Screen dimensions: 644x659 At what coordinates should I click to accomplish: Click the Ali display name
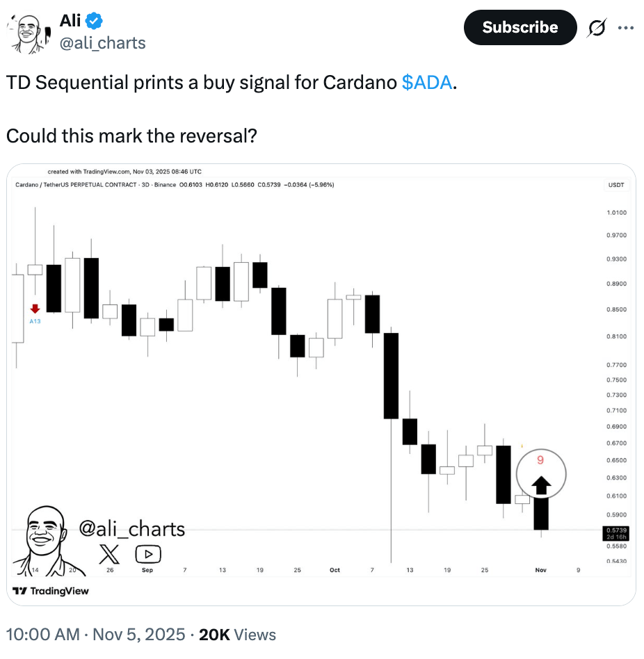[70, 20]
